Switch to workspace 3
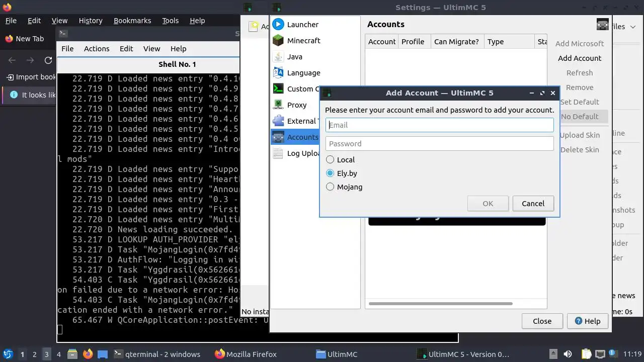 point(46,354)
